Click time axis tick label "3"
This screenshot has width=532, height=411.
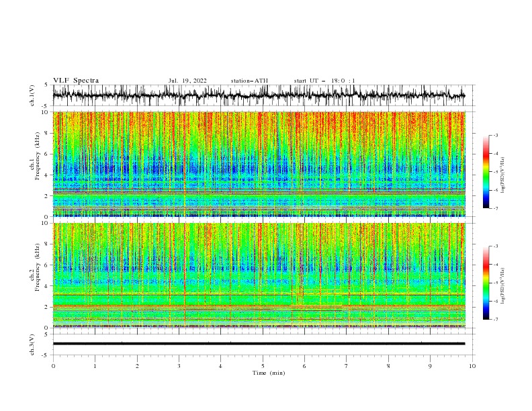click(179, 366)
